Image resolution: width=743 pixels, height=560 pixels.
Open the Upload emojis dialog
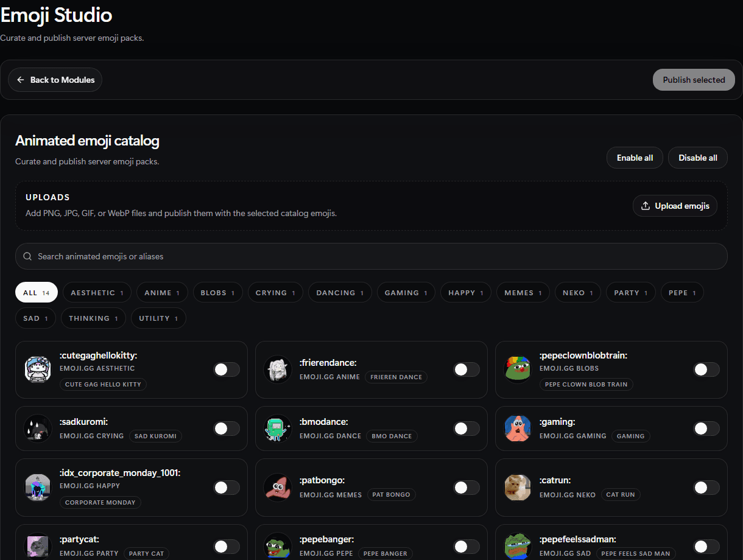pos(675,206)
